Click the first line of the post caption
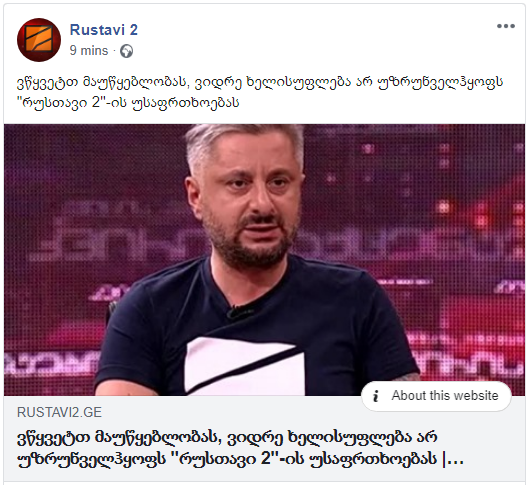The height and width of the screenshot is (485, 530). (x=260, y=82)
